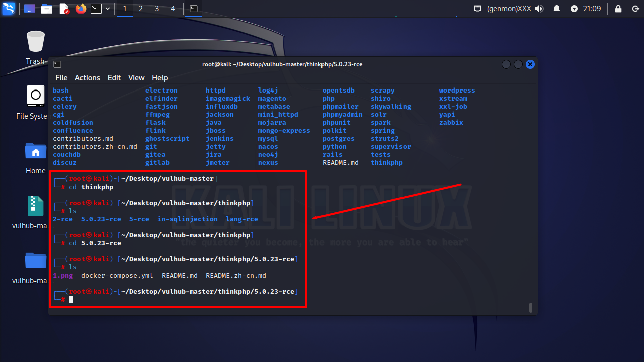Minimize the terminal window

point(506,64)
